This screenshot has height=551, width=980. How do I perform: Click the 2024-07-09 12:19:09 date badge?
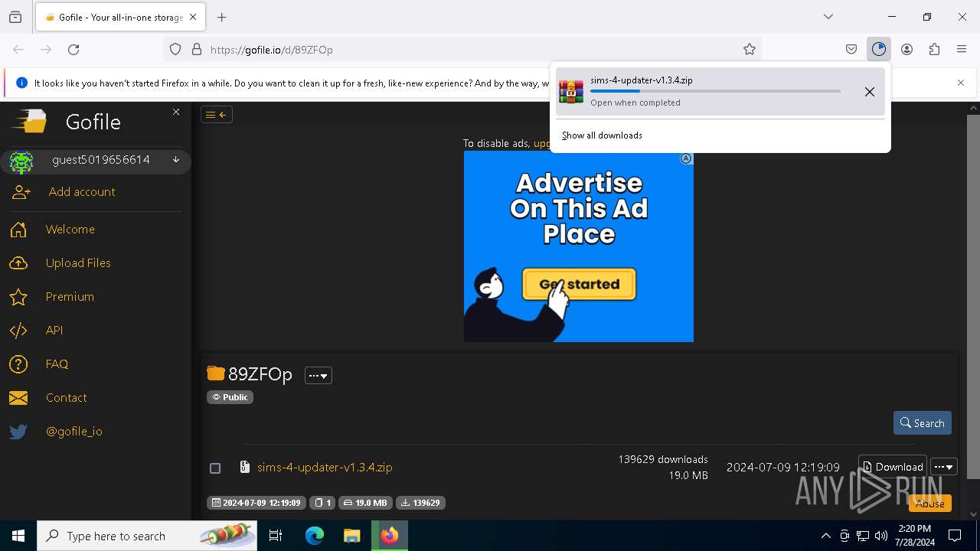point(256,503)
